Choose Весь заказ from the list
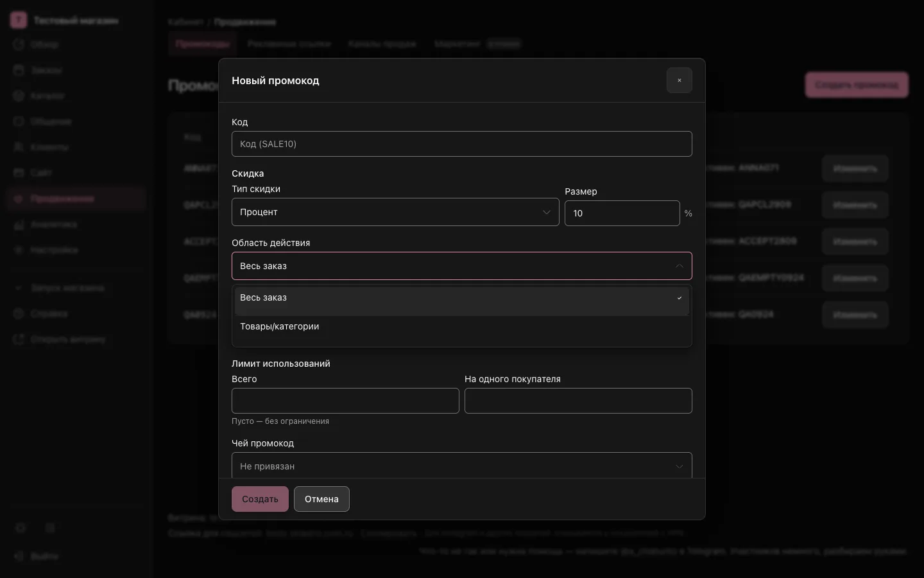924x578 pixels. pos(461,301)
